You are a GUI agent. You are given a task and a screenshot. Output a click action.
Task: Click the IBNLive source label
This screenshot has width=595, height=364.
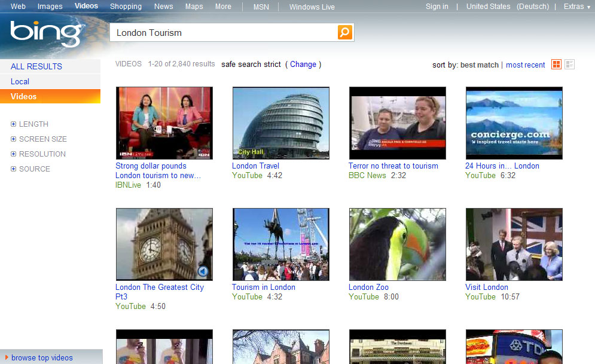pos(128,185)
